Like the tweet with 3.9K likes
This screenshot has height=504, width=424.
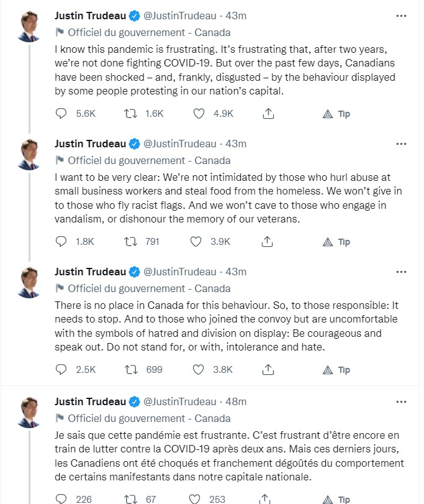[199, 242]
